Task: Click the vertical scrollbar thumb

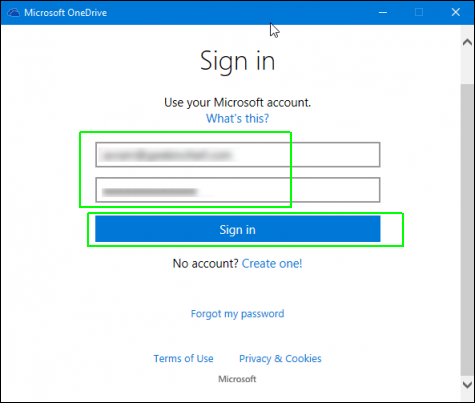Action: click(467, 229)
